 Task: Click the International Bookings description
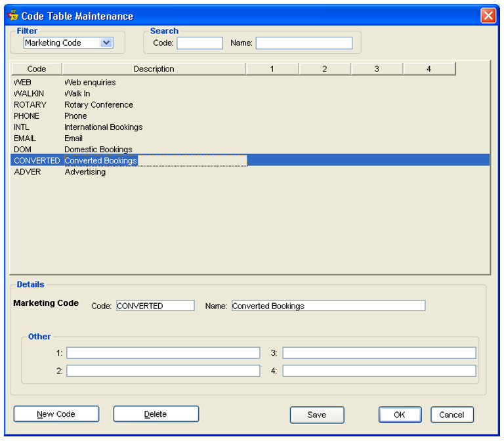pyautogui.click(x=104, y=127)
